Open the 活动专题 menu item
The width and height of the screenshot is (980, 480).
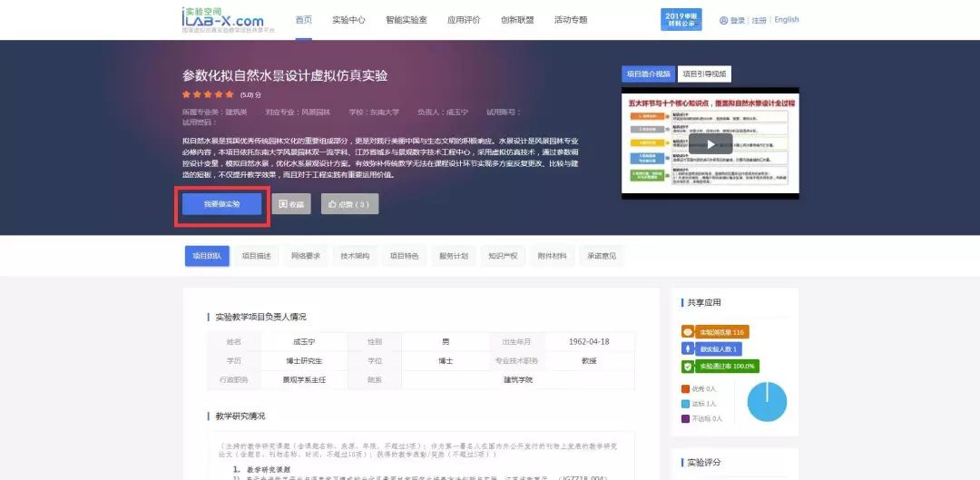(x=571, y=19)
